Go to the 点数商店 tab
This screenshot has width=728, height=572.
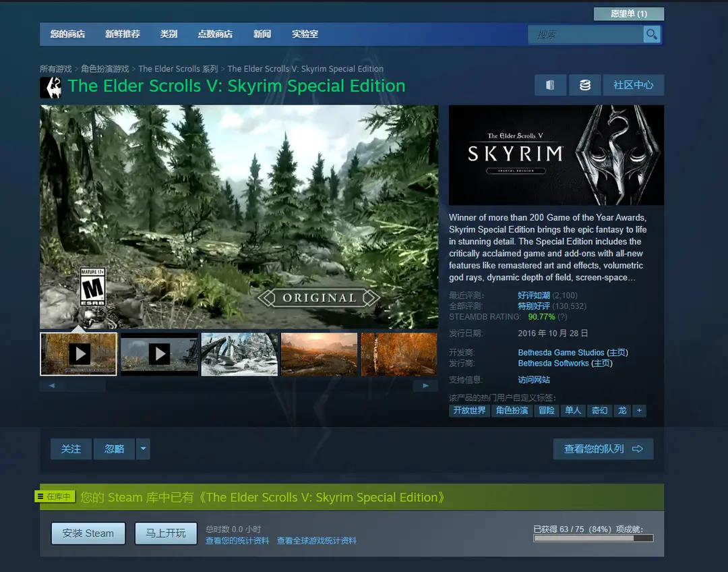pyautogui.click(x=215, y=34)
